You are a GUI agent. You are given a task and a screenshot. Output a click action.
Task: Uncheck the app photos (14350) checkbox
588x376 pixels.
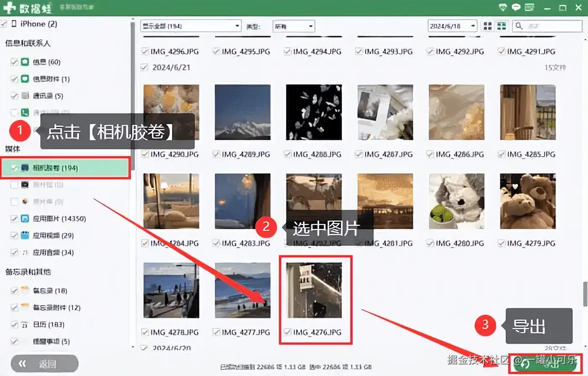pos(14,219)
